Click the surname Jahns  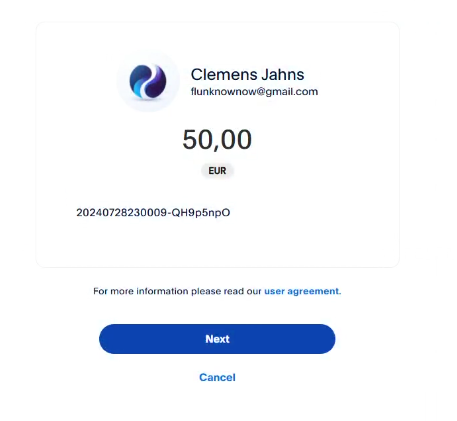point(283,74)
